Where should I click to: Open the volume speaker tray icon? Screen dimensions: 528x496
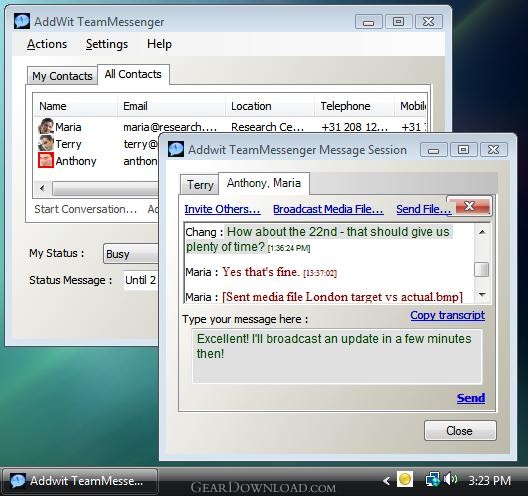(450, 479)
